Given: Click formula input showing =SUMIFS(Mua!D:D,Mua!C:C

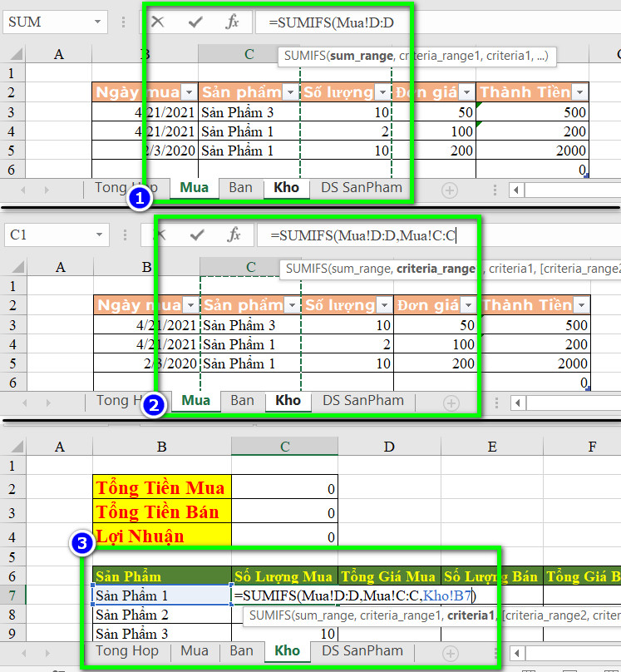Looking at the screenshot, I should [439, 235].
